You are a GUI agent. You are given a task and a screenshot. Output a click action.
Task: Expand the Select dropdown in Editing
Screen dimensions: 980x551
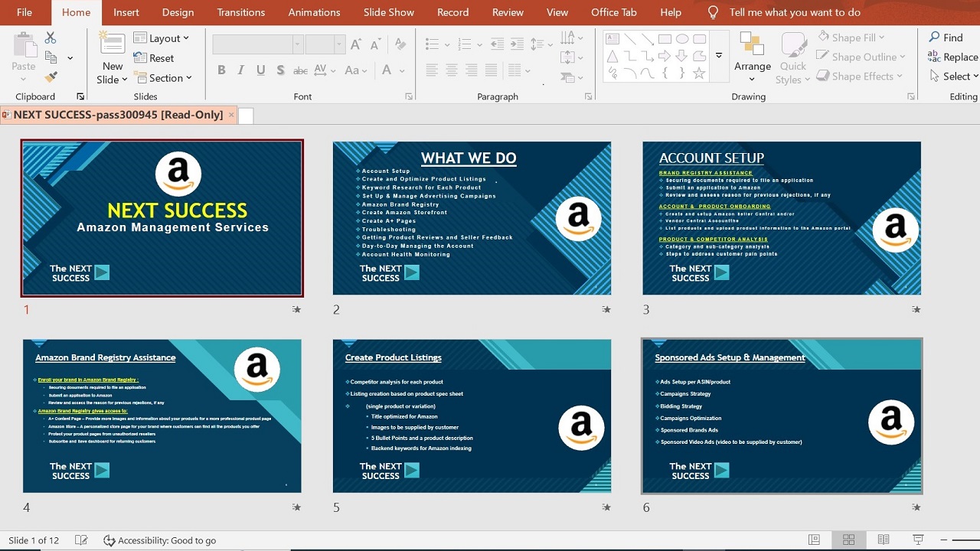click(954, 77)
